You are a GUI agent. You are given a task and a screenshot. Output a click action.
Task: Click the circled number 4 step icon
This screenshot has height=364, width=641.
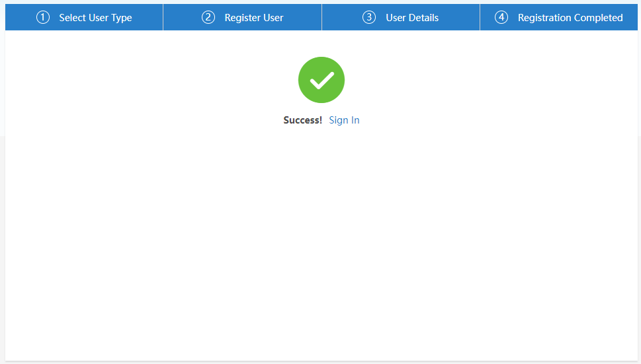click(x=501, y=18)
